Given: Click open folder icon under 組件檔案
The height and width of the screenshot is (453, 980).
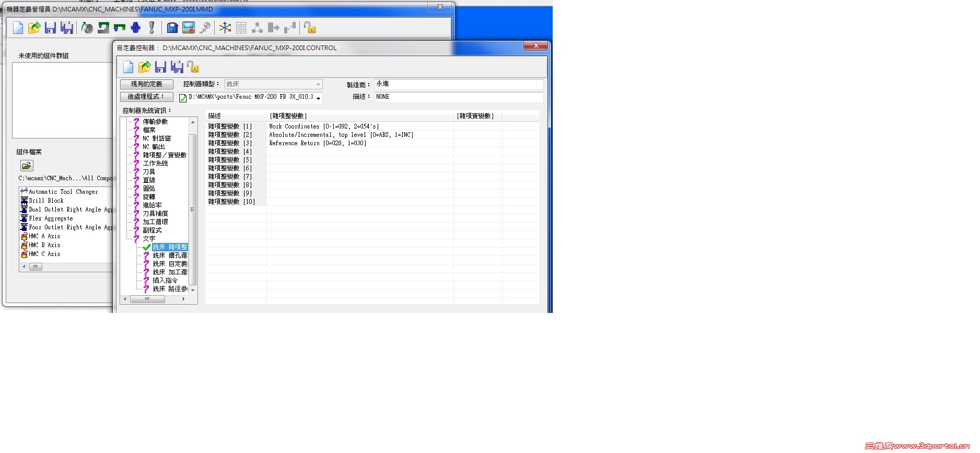Looking at the screenshot, I should tap(27, 166).
